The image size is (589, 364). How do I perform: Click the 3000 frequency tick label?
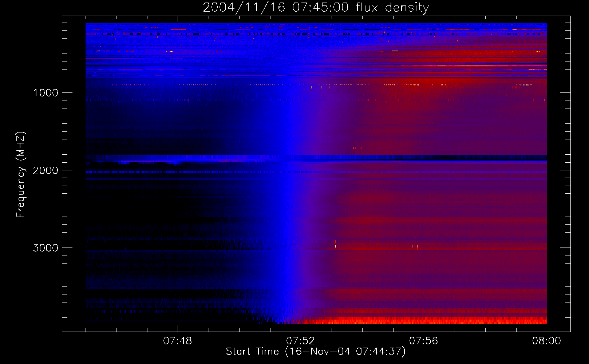click(x=46, y=248)
